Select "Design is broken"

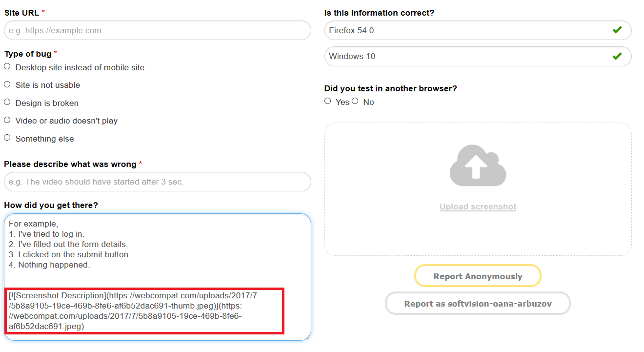(7, 102)
